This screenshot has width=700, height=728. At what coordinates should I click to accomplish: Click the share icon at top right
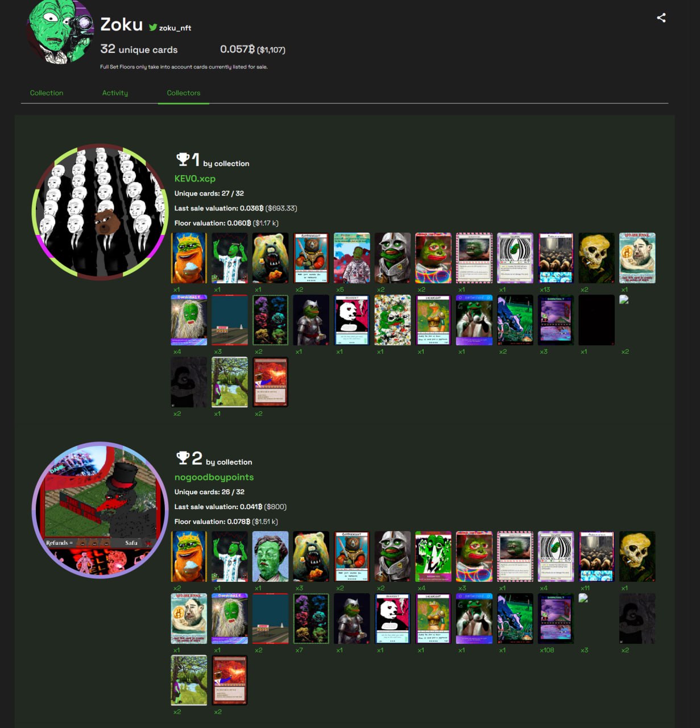(661, 18)
